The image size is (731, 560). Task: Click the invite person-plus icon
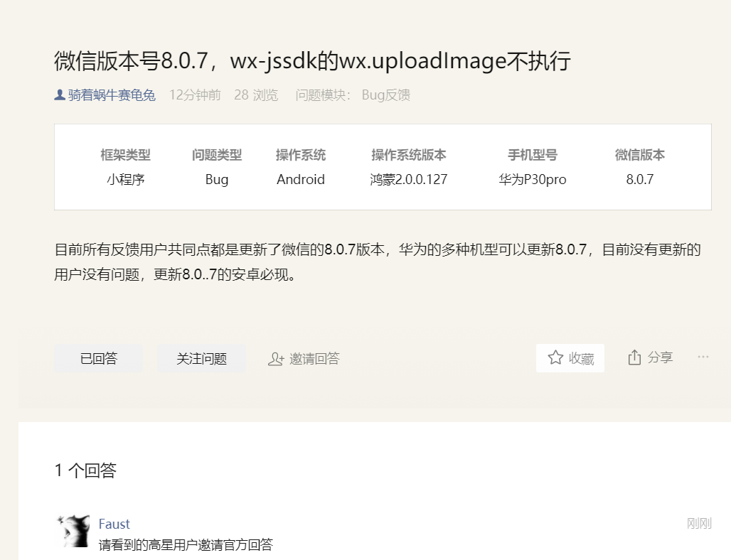(x=275, y=359)
